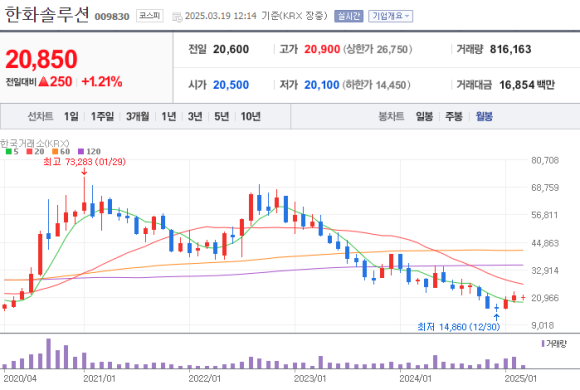Click the 한국거래소(KRX) chart label
The height and width of the screenshot is (390, 580).
34,143
